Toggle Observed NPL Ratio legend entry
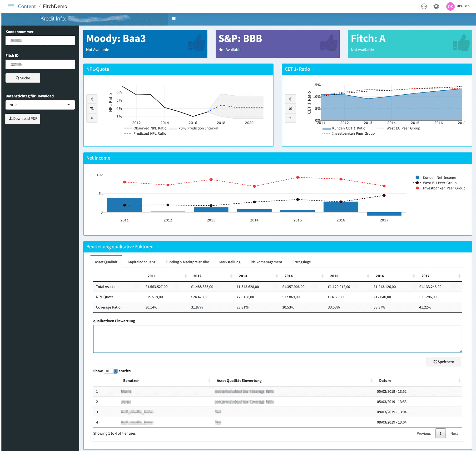476x451 pixels. click(145, 128)
